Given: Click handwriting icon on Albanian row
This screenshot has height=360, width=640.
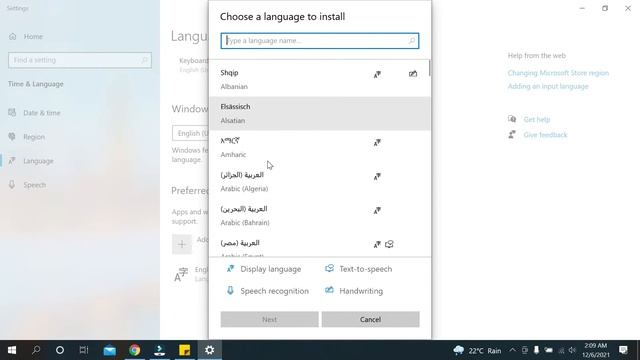Looking at the screenshot, I should tap(413, 74).
